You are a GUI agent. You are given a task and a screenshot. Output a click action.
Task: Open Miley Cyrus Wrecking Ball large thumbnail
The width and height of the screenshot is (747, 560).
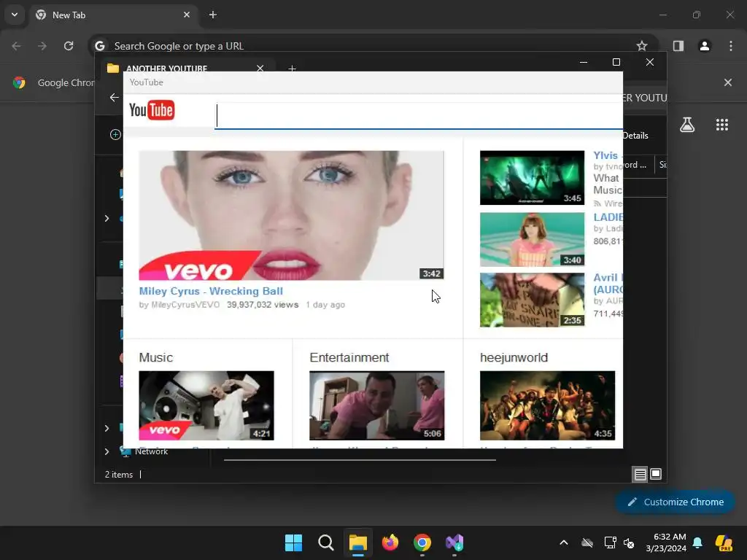291,215
